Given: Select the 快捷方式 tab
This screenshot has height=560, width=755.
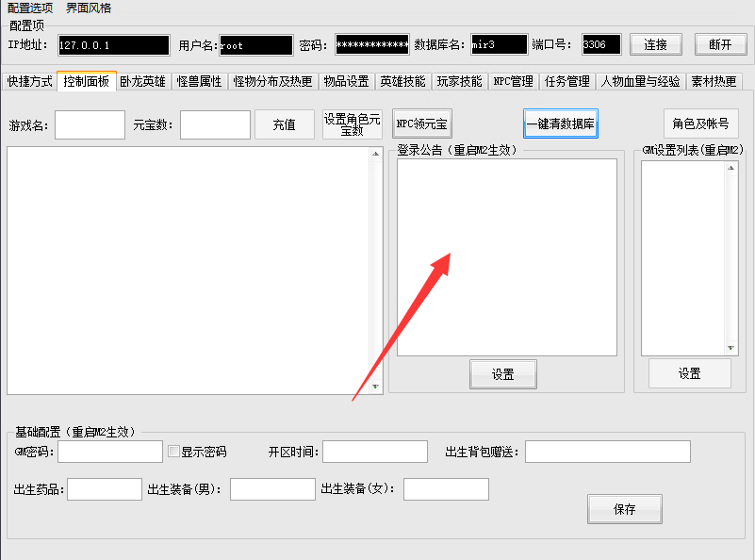Looking at the screenshot, I should 29,81.
